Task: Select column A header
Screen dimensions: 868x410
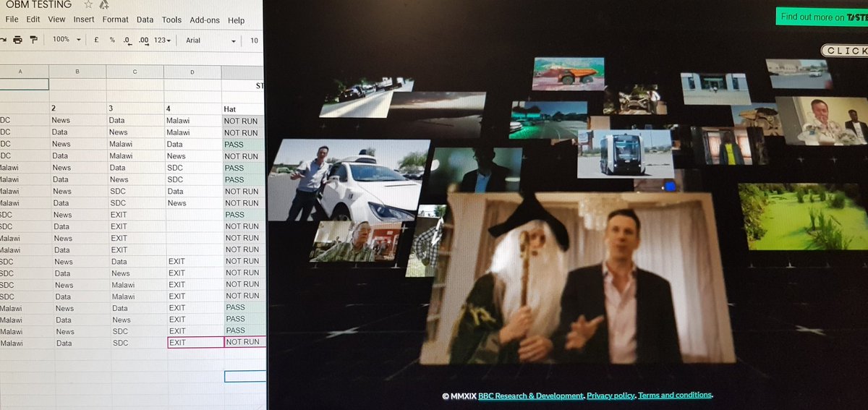Action: [20, 71]
